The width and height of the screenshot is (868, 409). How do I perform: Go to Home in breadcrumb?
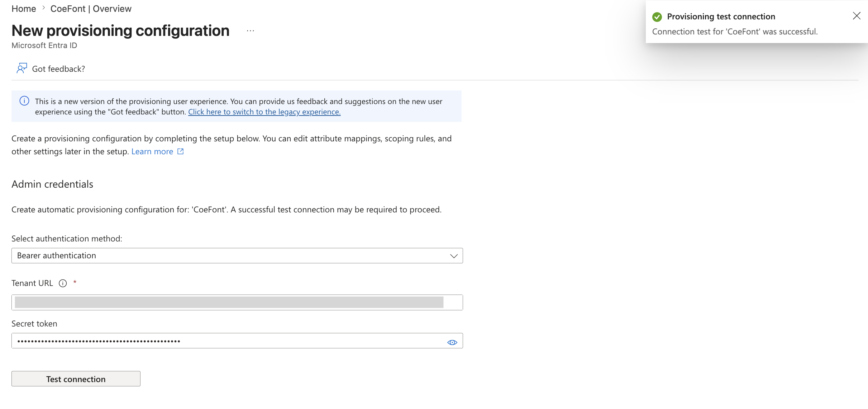[x=24, y=9]
